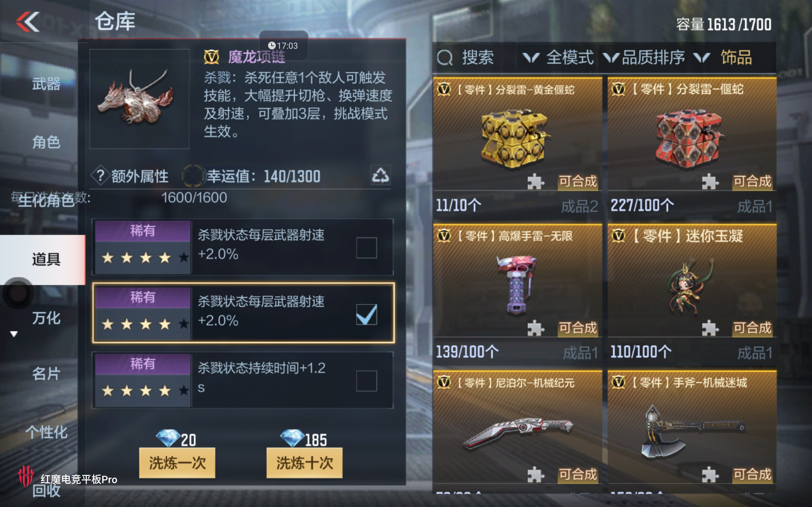Uncheck the selected 武器射速 +2.0% checkbox
Viewport: 812px width, 507px height.
click(x=367, y=315)
